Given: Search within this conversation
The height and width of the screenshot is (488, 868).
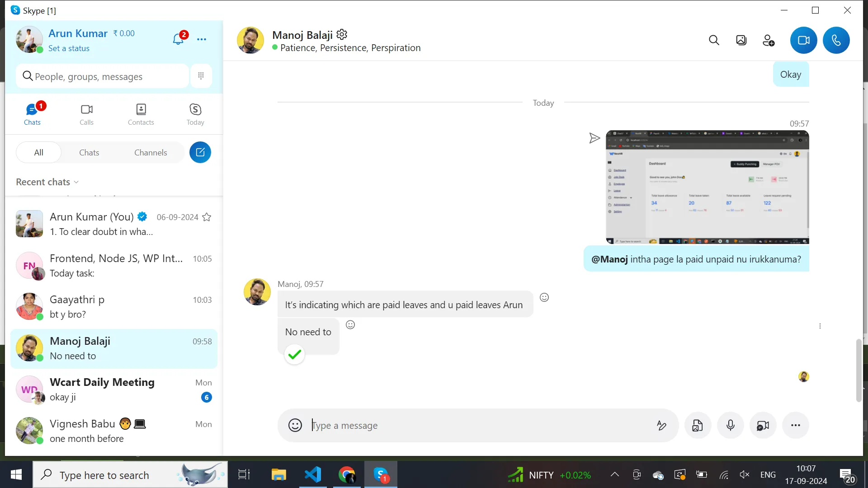Looking at the screenshot, I should [714, 41].
